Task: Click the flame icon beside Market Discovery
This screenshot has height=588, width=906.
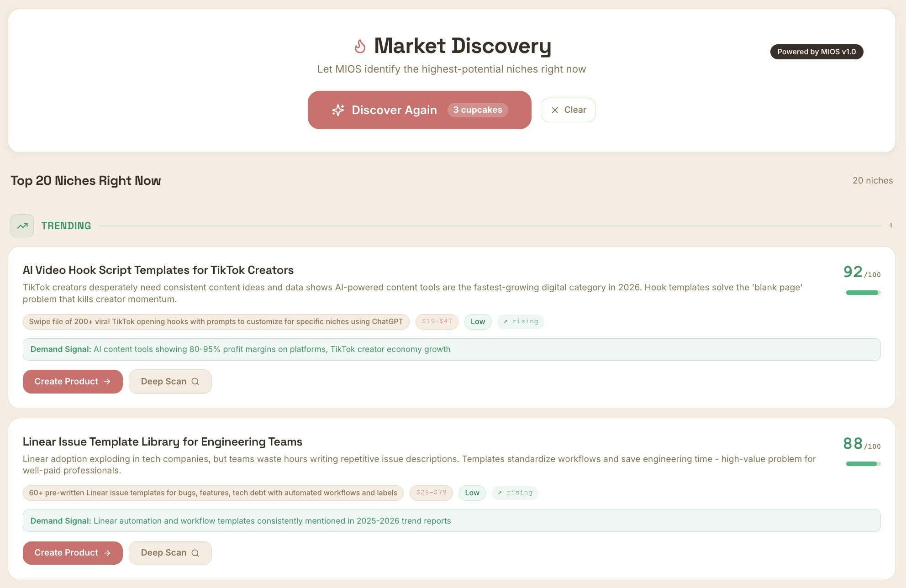Action: (360, 46)
